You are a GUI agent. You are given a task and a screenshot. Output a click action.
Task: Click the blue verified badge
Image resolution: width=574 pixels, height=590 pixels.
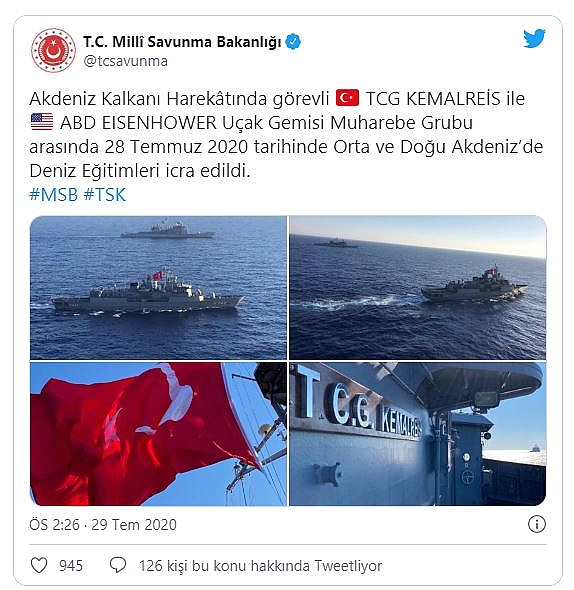point(293,42)
